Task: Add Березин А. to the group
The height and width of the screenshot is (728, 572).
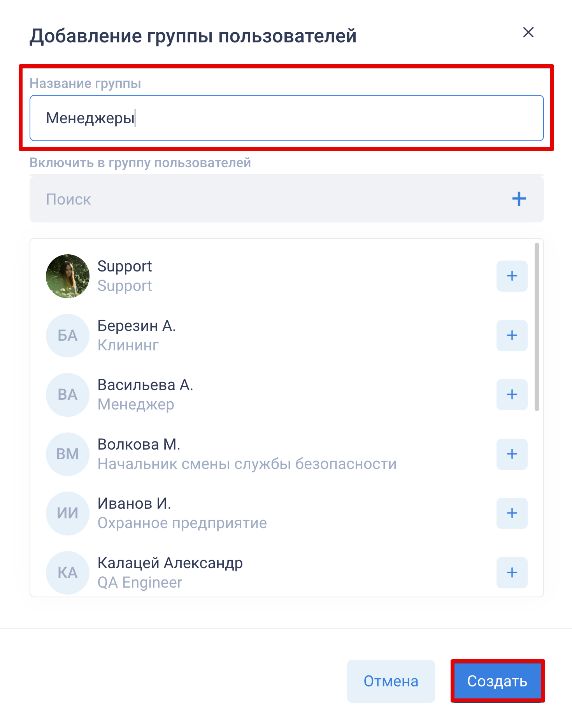Action: tap(512, 335)
